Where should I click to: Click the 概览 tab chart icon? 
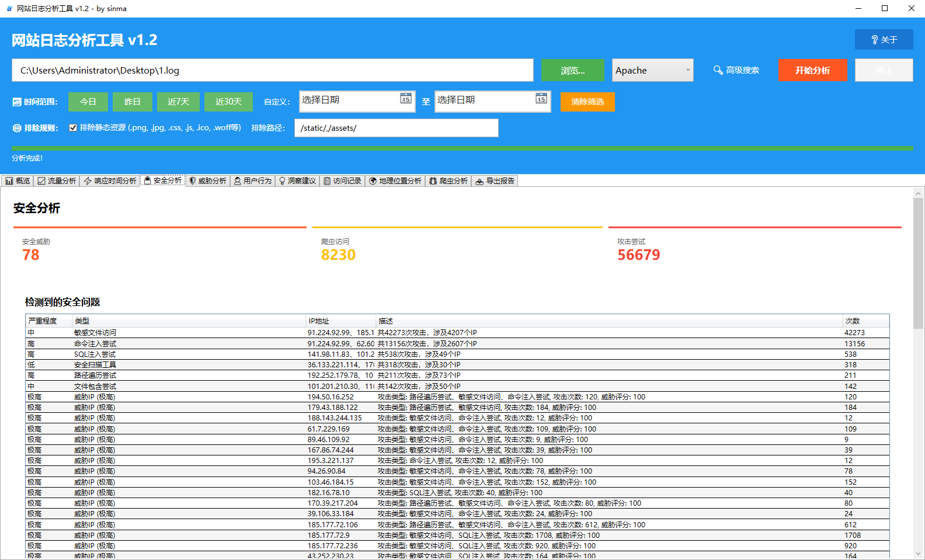click(9, 181)
